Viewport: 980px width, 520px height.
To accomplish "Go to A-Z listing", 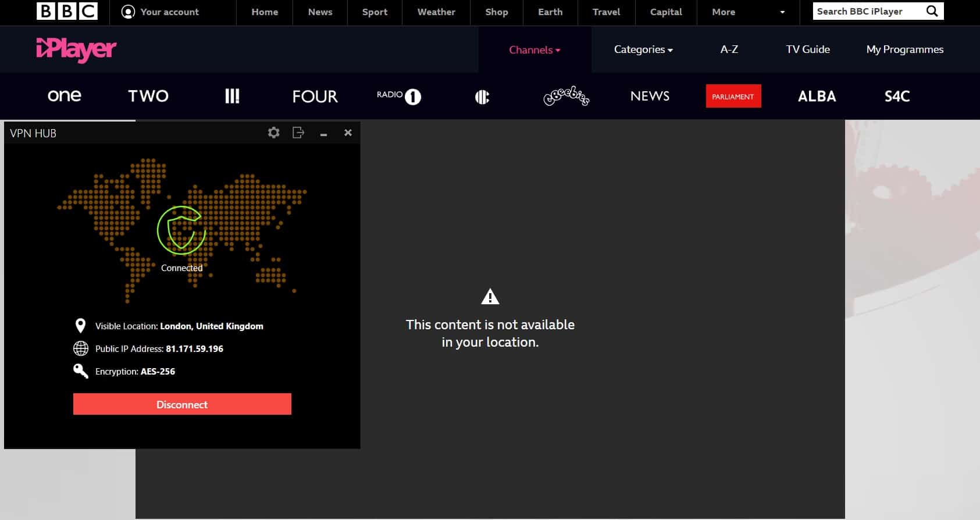I will [729, 49].
